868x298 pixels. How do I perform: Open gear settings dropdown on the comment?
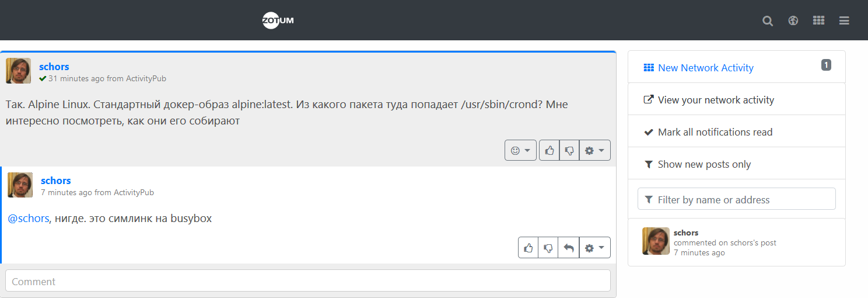coord(594,248)
